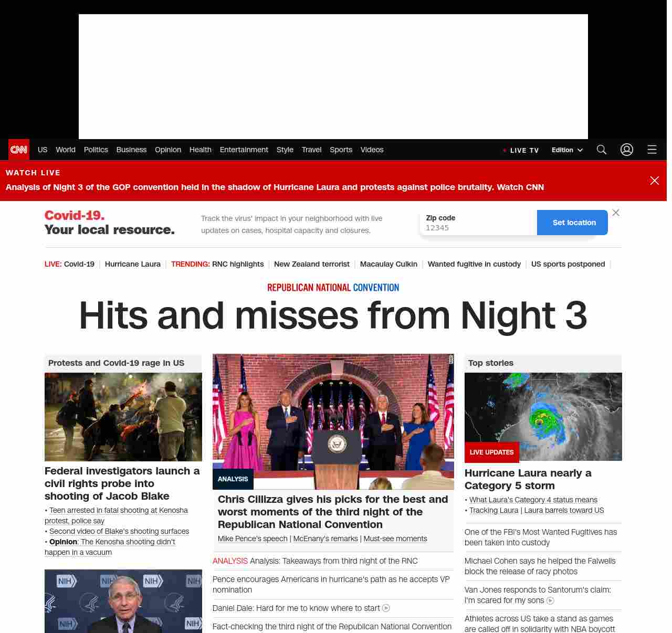This screenshot has height=633, width=672.
Task: Open the search magnifier icon
Action: tap(602, 150)
